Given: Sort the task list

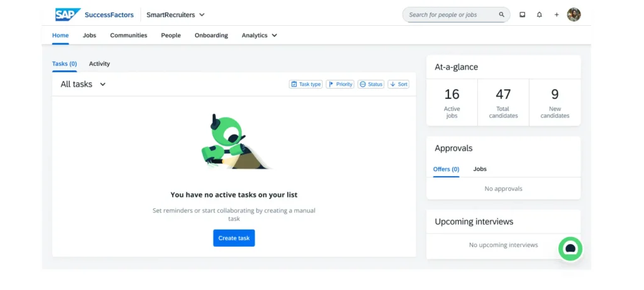Looking at the screenshot, I should (398, 84).
